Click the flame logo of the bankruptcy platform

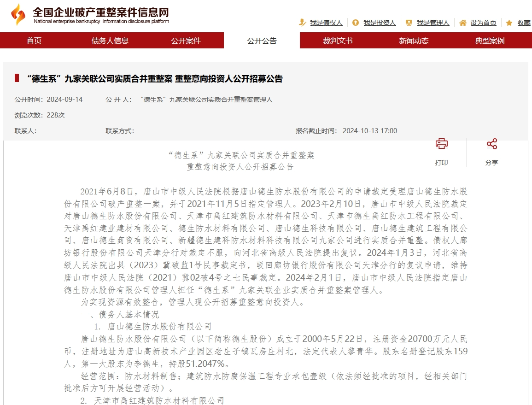coord(18,15)
